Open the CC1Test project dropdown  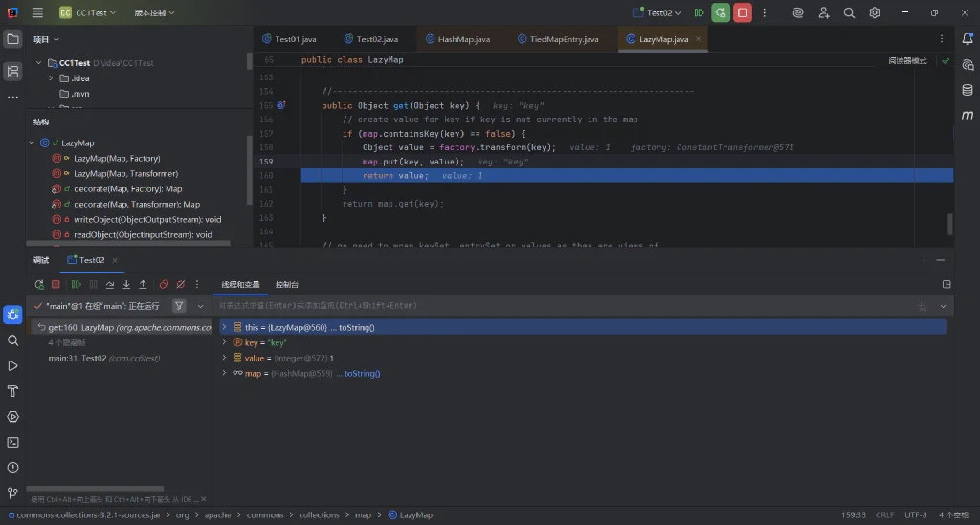point(87,12)
